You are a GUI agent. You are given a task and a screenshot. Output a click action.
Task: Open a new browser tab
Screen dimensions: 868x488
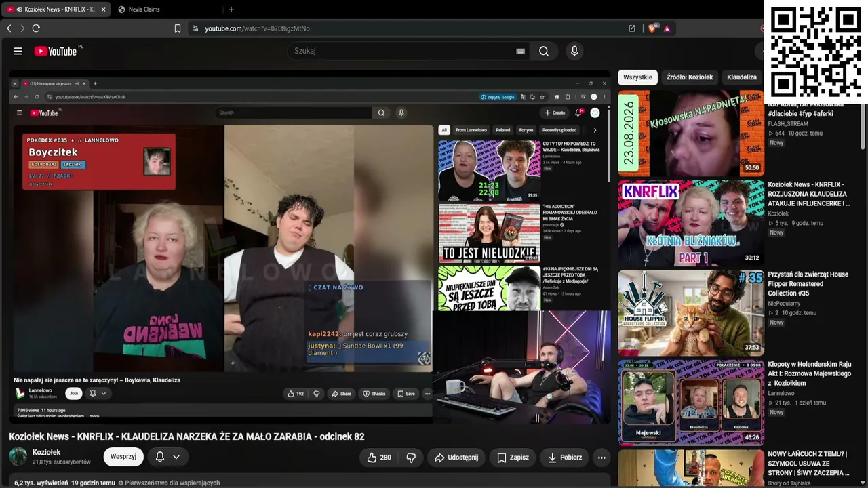[231, 9]
